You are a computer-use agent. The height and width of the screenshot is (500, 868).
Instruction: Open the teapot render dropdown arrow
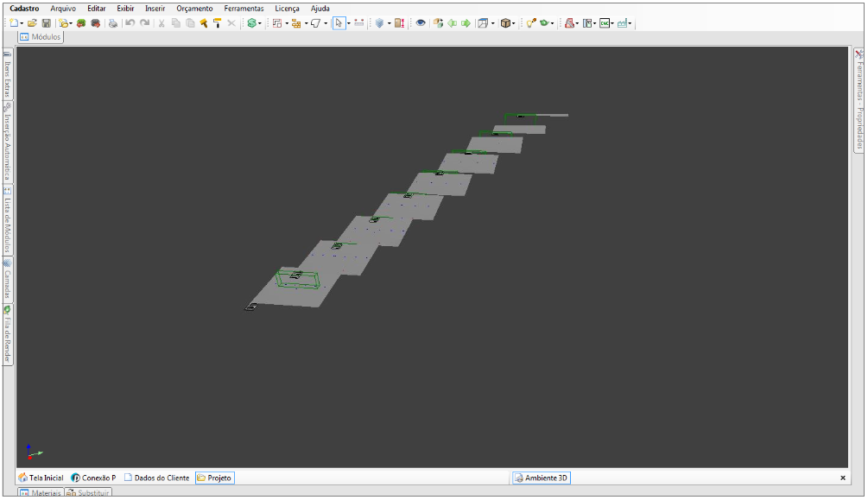click(554, 23)
